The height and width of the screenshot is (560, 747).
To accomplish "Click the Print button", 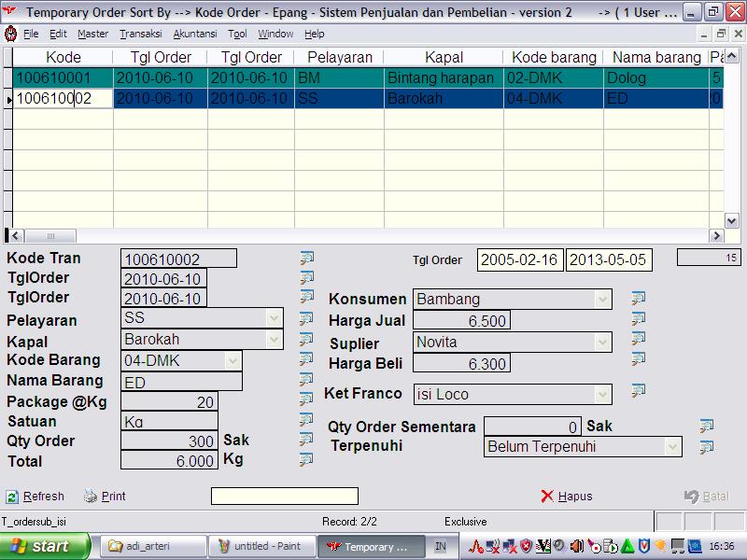I will pyautogui.click(x=105, y=497).
